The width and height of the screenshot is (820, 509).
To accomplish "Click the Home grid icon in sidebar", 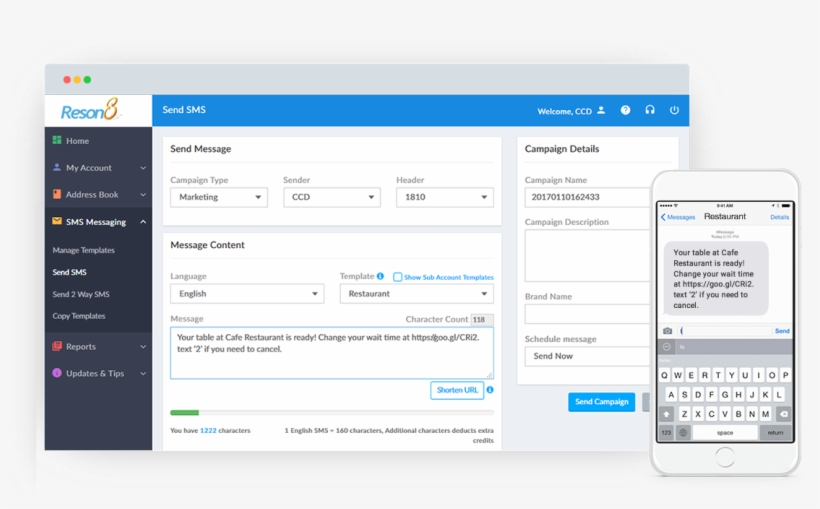I will [x=57, y=140].
